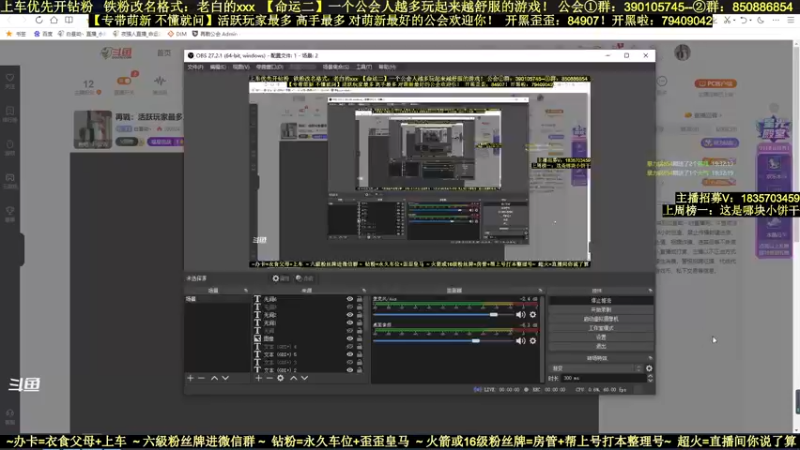Toggle lock on 文本 (GDI+) 2 source
The width and height of the screenshot is (800, 450).
[x=360, y=370]
